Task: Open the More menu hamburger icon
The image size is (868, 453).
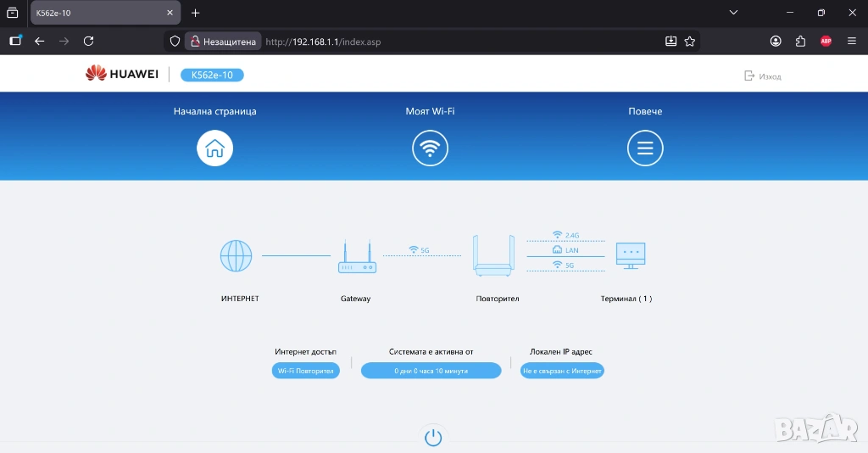Action: coord(645,149)
